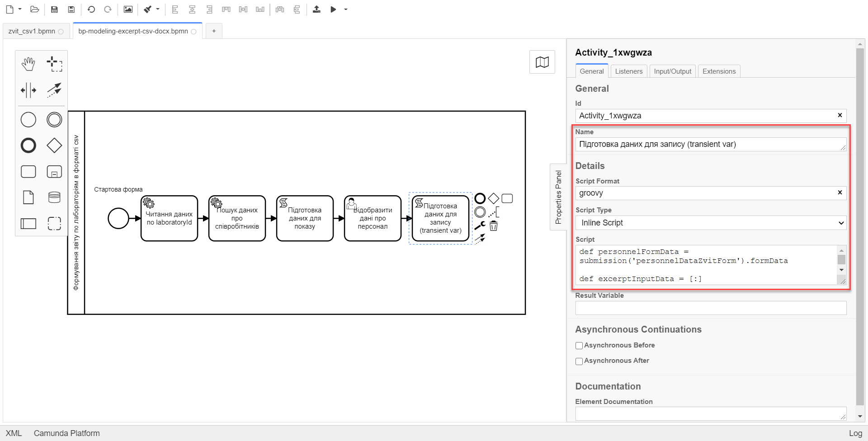Delete selected element with trash icon
This screenshot has width=868, height=441.
tap(494, 226)
